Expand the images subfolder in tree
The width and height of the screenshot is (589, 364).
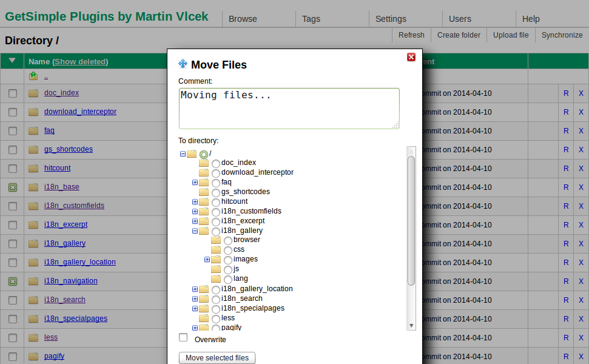(207, 259)
